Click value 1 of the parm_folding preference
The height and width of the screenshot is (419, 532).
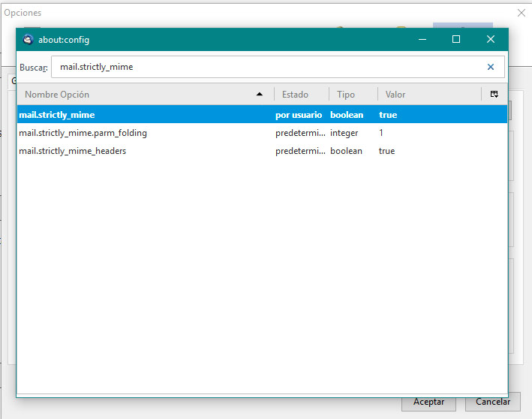(x=381, y=133)
